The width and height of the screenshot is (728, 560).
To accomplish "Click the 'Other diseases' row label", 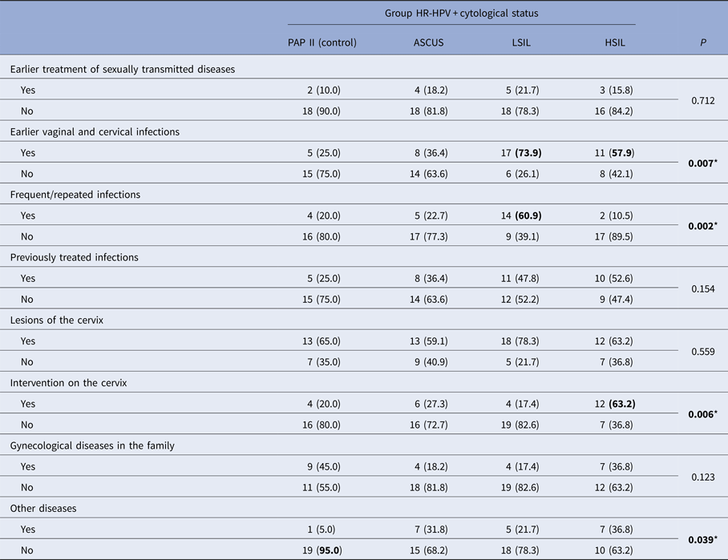I will pos(43,508).
